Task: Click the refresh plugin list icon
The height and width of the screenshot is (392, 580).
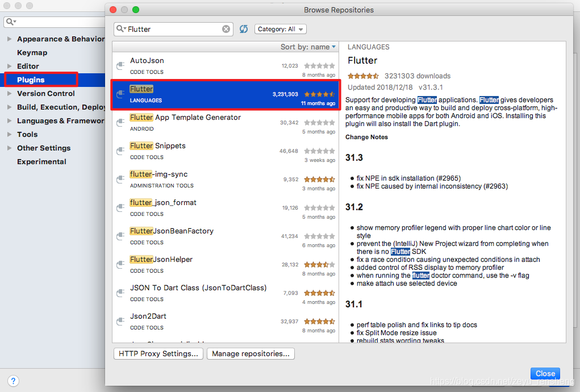Action: click(243, 29)
